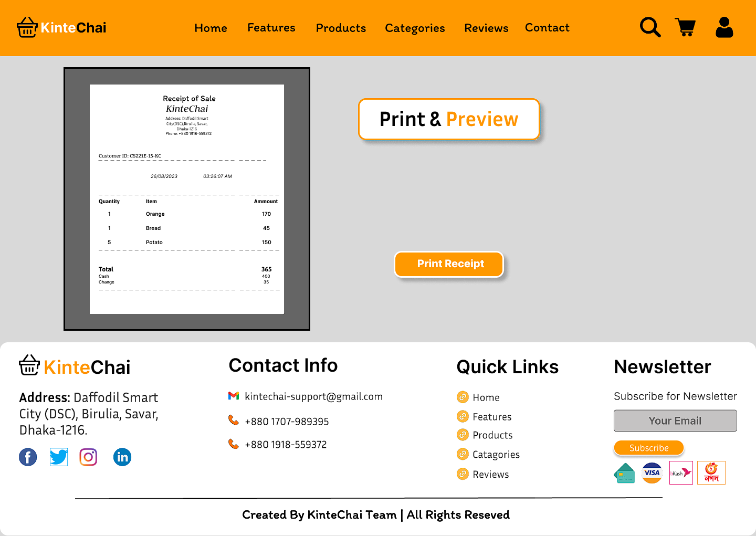This screenshot has height=536, width=756.
Task: Click the kintechai-support@gmail.com email link
Action: coord(313,396)
